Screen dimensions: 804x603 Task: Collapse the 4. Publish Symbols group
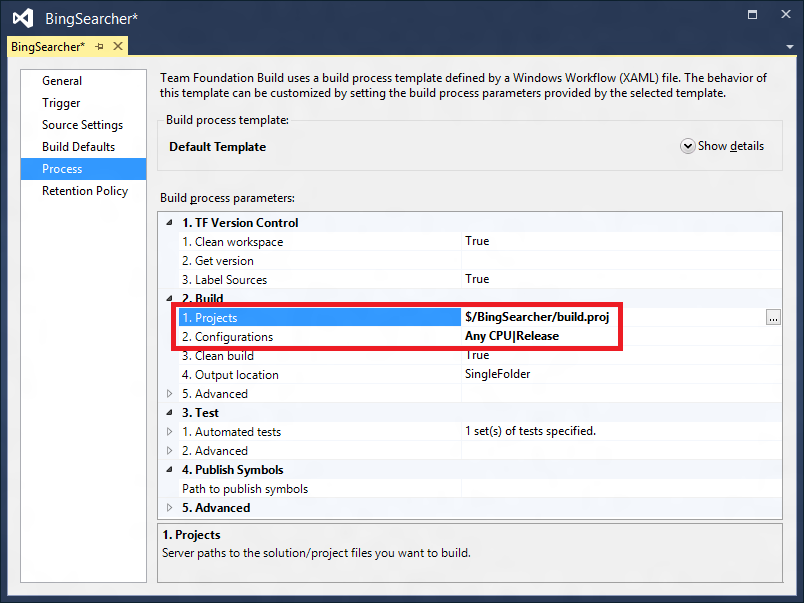pos(169,470)
